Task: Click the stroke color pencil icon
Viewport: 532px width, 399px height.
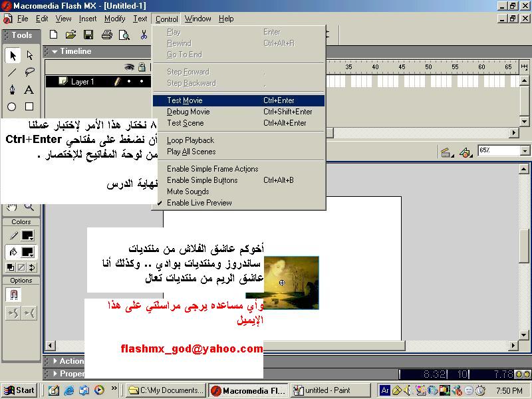Action: [x=13, y=235]
